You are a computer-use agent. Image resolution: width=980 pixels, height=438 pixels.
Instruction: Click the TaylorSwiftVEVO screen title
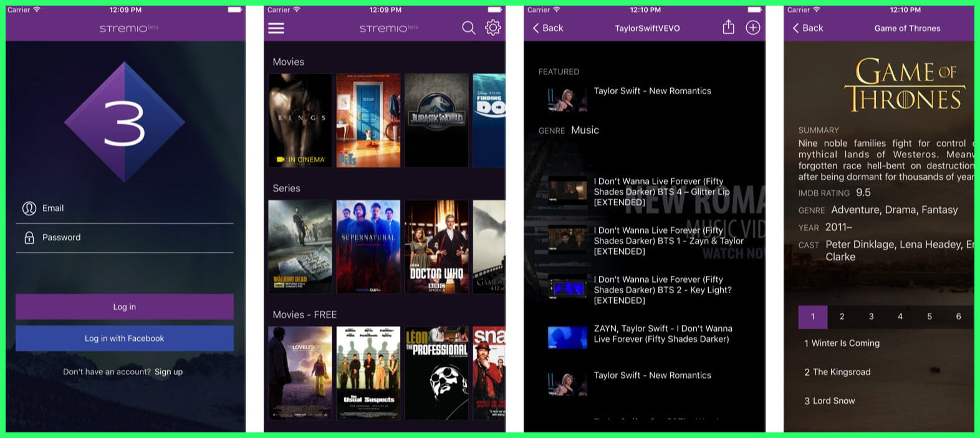click(647, 28)
